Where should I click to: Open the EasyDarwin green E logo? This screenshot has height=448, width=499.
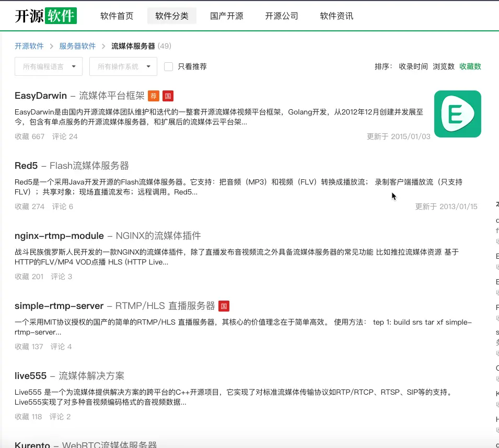[x=457, y=114]
